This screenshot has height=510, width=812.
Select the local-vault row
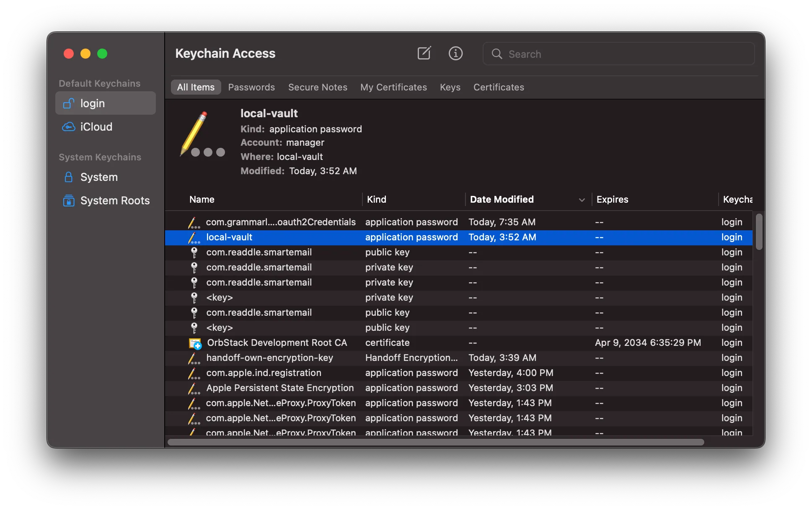tap(459, 237)
